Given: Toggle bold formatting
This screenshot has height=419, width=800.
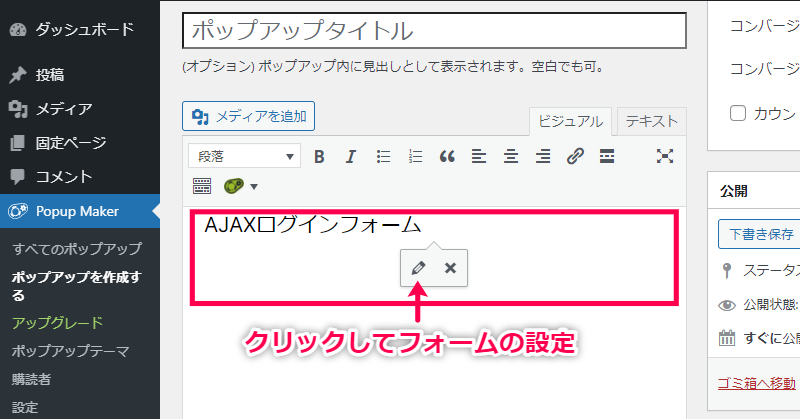Looking at the screenshot, I should point(319,156).
